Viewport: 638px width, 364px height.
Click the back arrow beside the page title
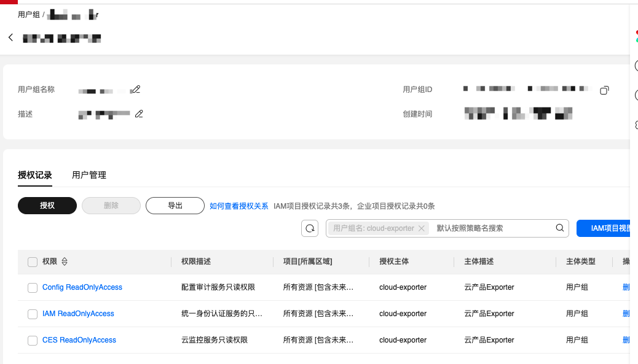tap(10, 37)
